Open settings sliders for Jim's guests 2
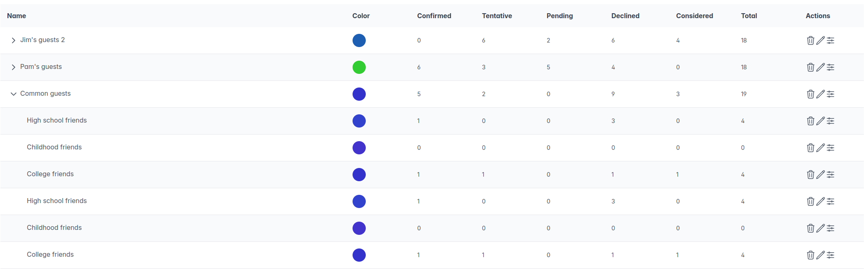This screenshot has height=272, width=868. click(x=830, y=40)
